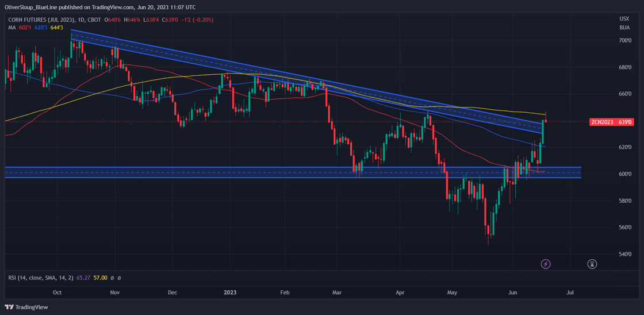Click the purple lightning bolt event icon
Screen dimensions: 644x315
pyautogui.click(x=546, y=264)
